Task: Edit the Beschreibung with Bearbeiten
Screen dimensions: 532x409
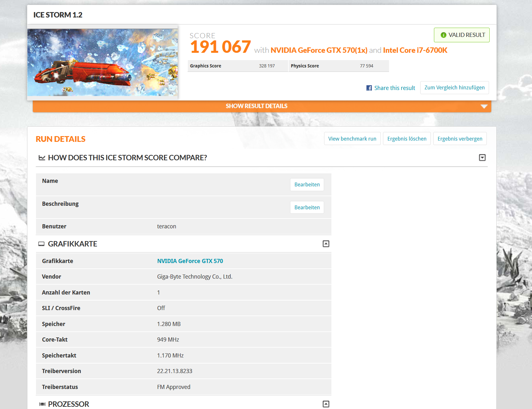Action: point(307,207)
